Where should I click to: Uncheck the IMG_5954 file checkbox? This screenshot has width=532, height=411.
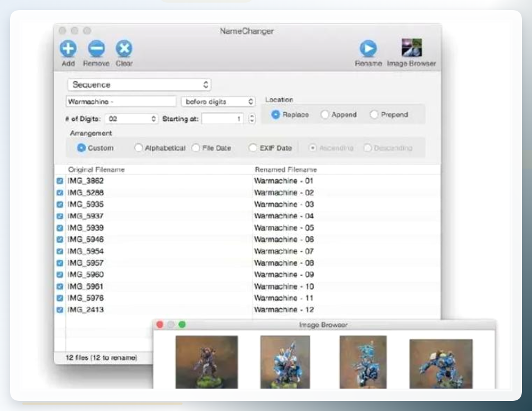click(60, 251)
